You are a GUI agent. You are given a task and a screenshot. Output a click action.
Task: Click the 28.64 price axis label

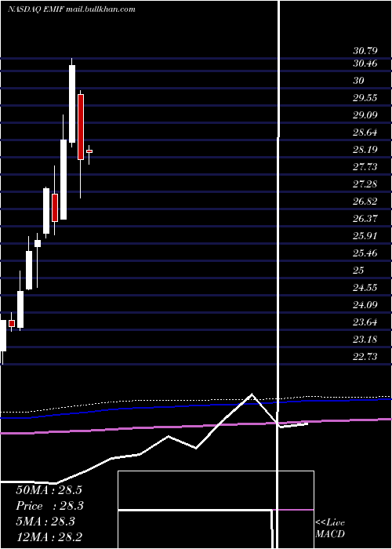pyautogui.click(x=365, y=133)
